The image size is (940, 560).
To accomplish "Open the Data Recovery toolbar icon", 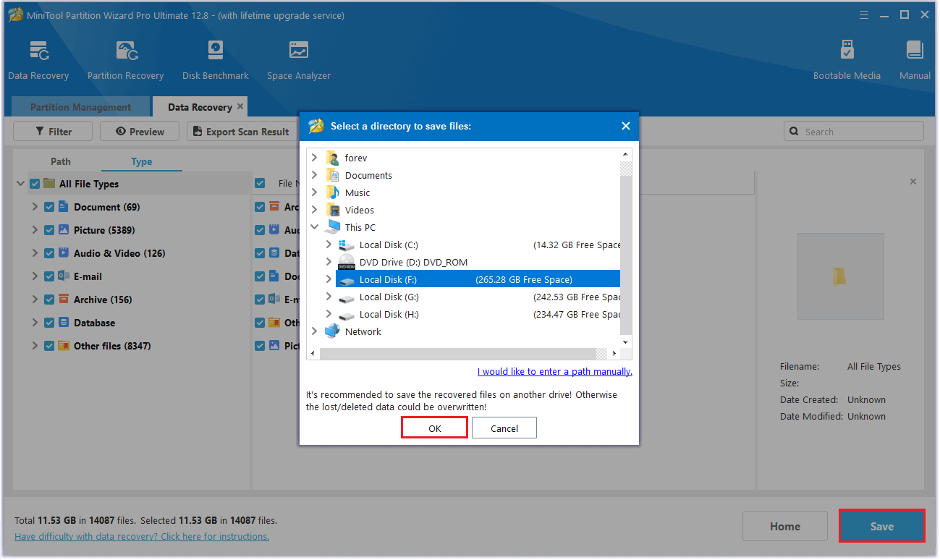I will (x=38, y=51).
